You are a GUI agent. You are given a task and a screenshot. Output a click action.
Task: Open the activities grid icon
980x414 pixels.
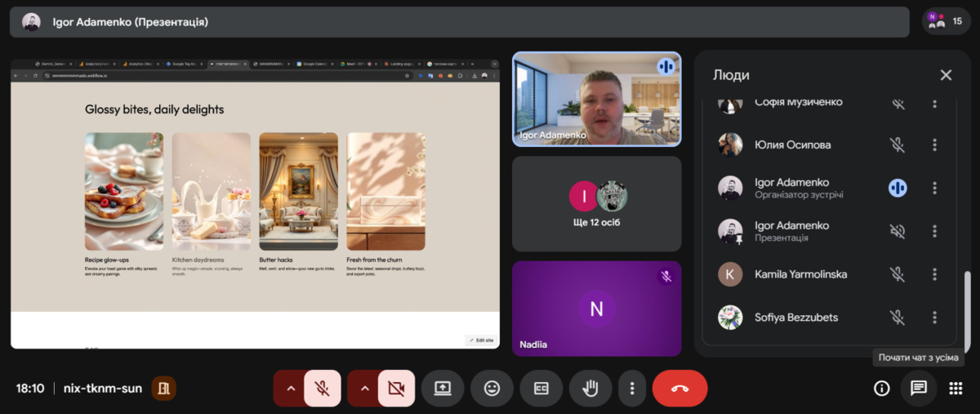pos(955,389)
